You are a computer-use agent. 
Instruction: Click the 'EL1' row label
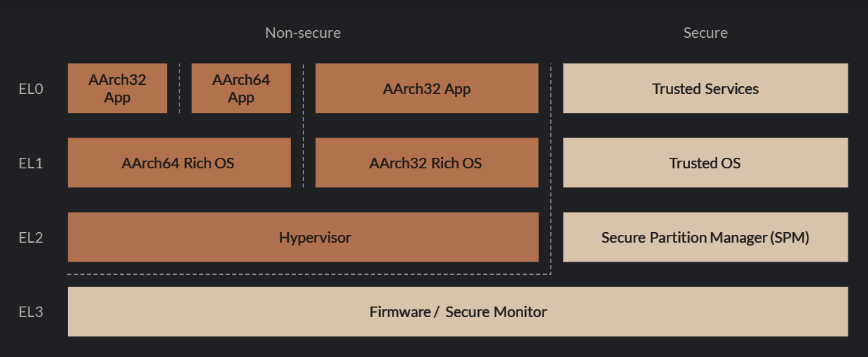31,163
